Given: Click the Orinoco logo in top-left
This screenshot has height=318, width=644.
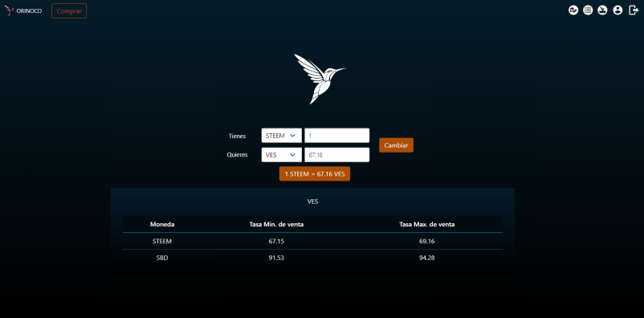Looking at the screenshot, I should click(x=23, y=10).
